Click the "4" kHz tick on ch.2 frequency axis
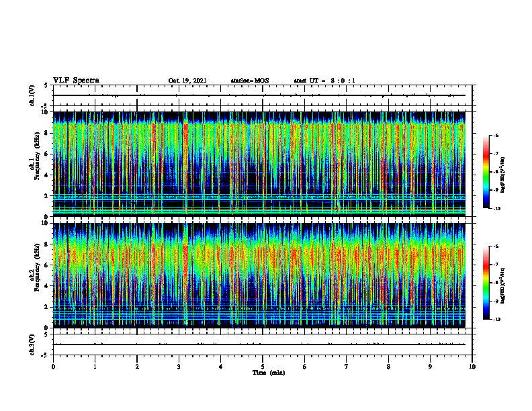 pyautogui.click(x=47, y=286)
